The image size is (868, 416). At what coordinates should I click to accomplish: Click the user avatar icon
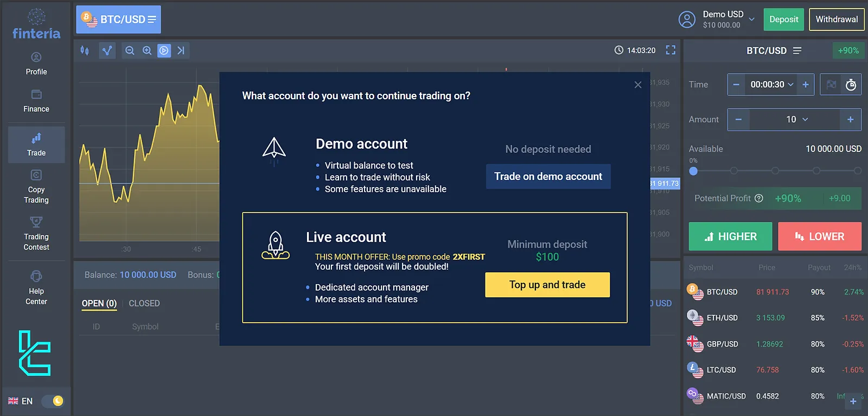coord(687,20)
